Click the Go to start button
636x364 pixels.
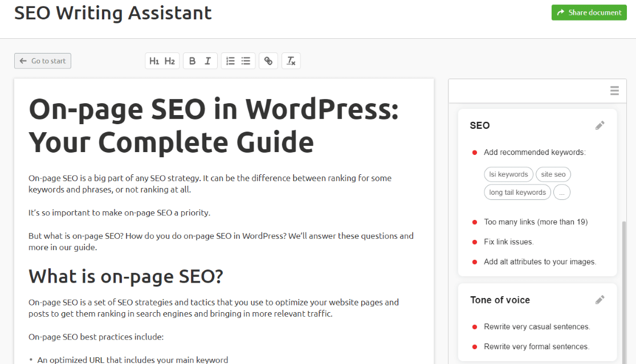click(x=42, y=60)
